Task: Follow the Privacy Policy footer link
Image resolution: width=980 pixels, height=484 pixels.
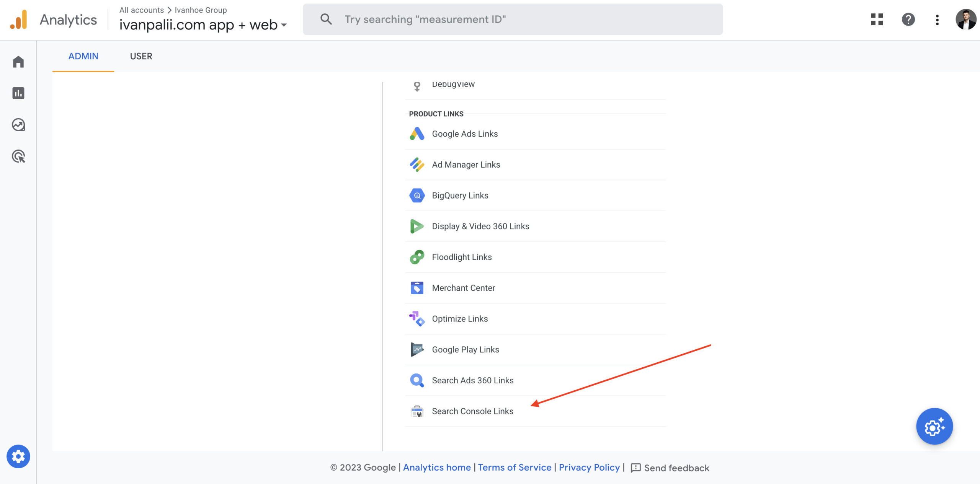Action: click(589, 468)
